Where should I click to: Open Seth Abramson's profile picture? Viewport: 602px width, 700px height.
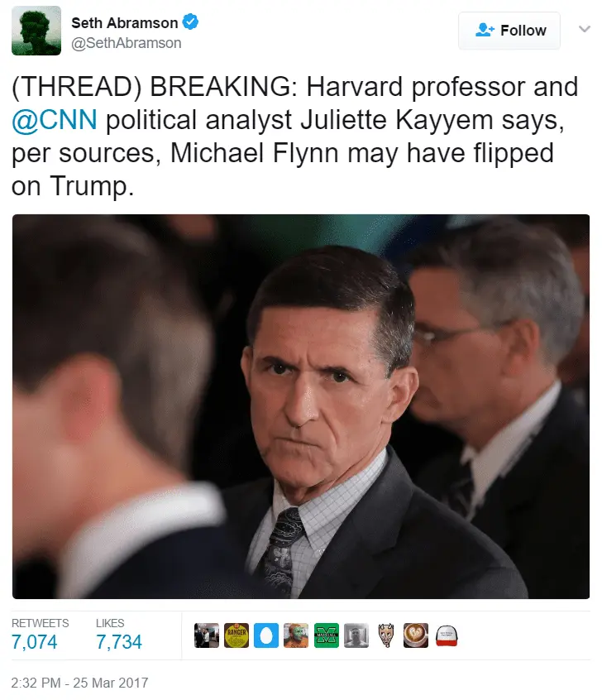click(36, 31)
